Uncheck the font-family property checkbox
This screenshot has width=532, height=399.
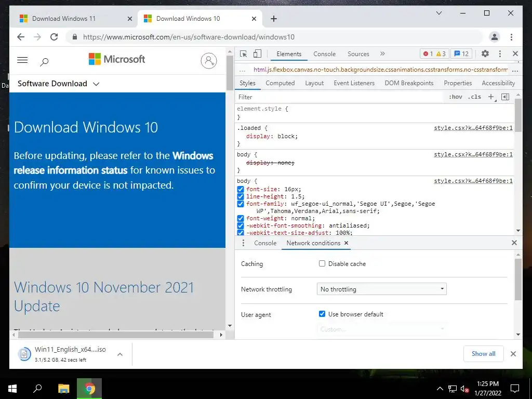(241, 204)
